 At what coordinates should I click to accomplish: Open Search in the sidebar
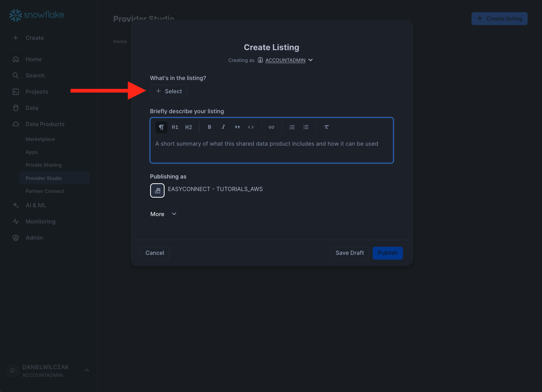[35, 76]
